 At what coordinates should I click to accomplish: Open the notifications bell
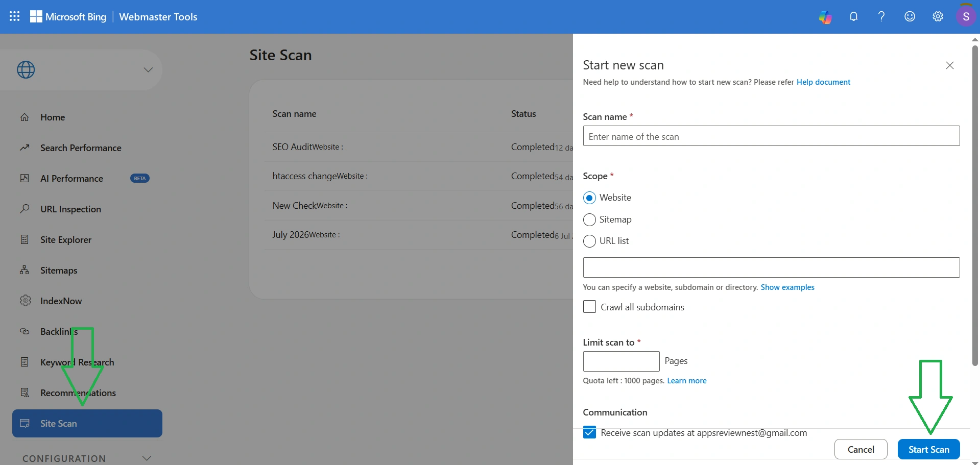pyautogui.click(x=853, y=16)
